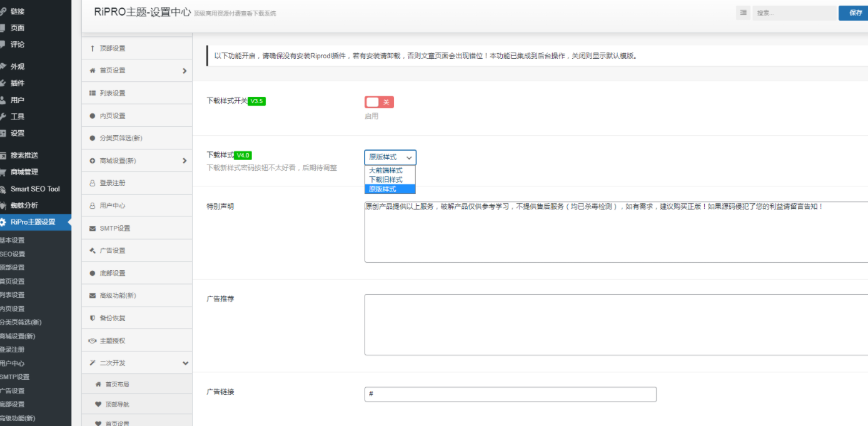Choose 下载旧样式 option in the list
Image resolution: width=868 pixels, height=426 pixels.
(386, 180)
